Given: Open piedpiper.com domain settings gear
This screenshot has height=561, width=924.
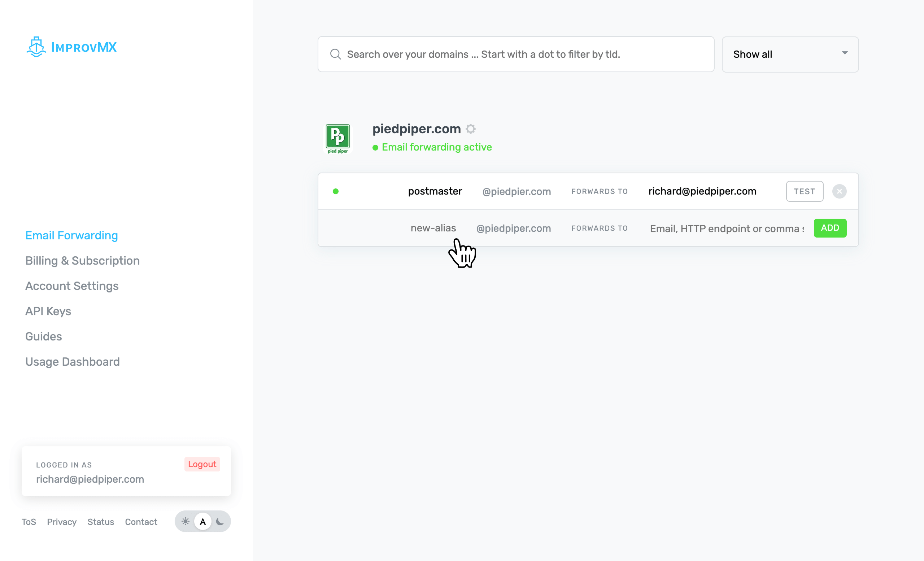Looking at the screenshot, I should click(471, 129).
